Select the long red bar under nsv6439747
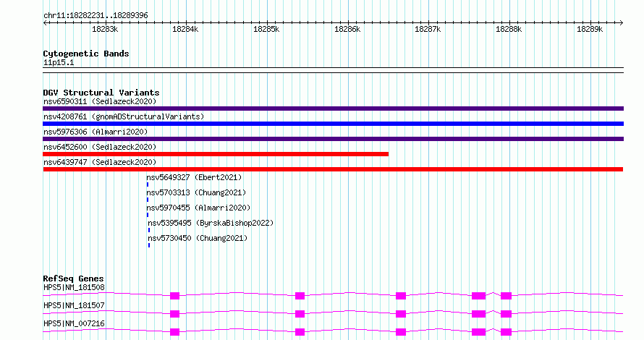644x340 pixels. (333, 169)
